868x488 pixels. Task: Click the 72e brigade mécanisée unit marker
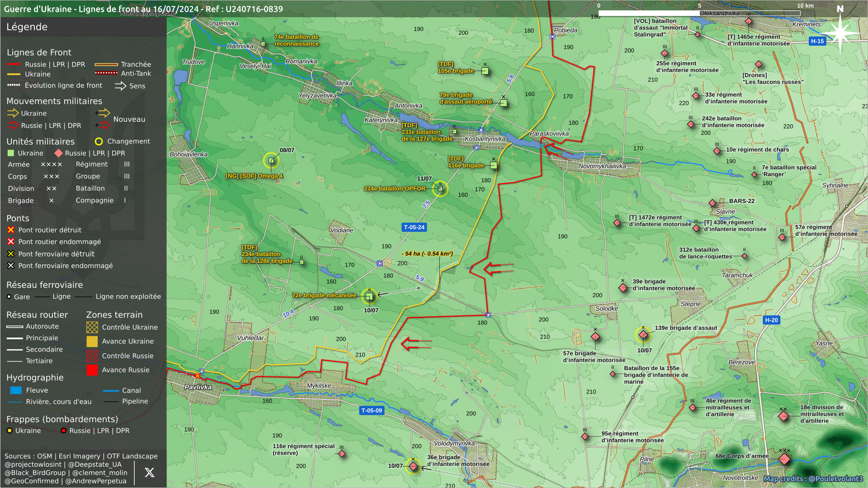pos(369,296)
